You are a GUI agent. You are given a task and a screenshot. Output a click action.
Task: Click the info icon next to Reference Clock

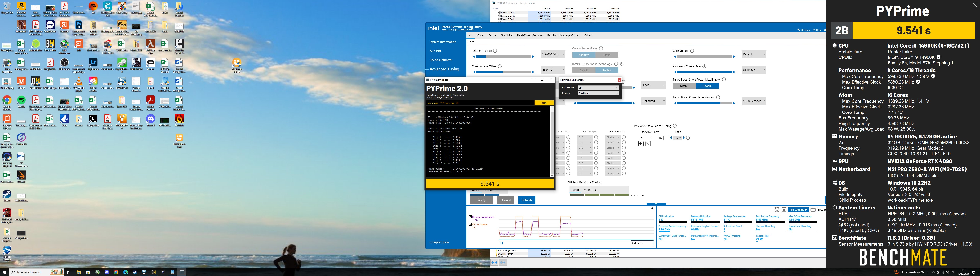[x=495, y=51]
